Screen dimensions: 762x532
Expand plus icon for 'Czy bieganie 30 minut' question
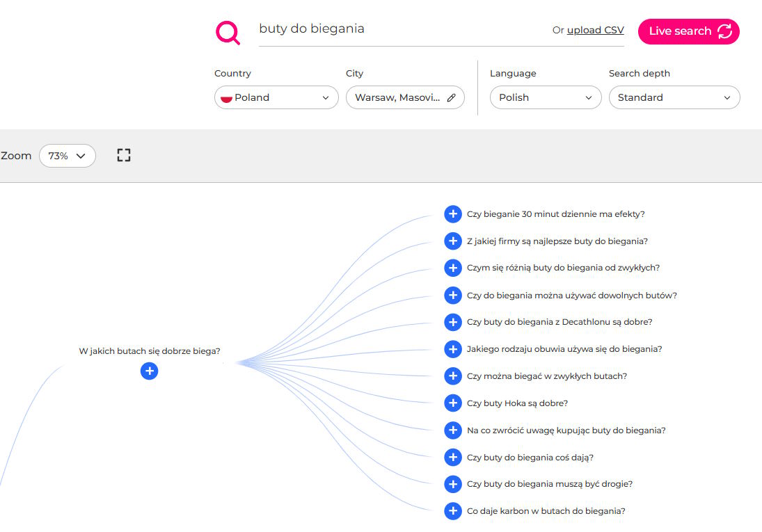coord(453,214)
